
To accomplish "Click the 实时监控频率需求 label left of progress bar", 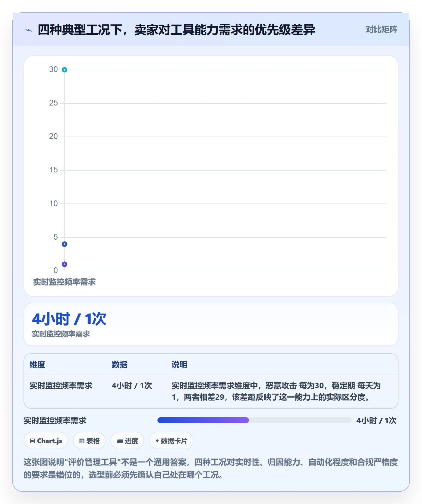I will click(55, 421).
